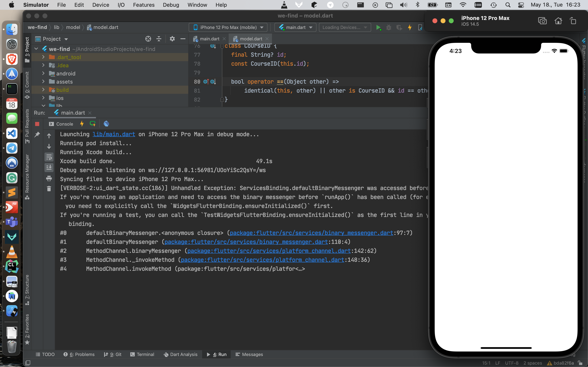588x367 pixels.
Task: Open lib/main.dart link in console
Action: click(x=114, y=134)
